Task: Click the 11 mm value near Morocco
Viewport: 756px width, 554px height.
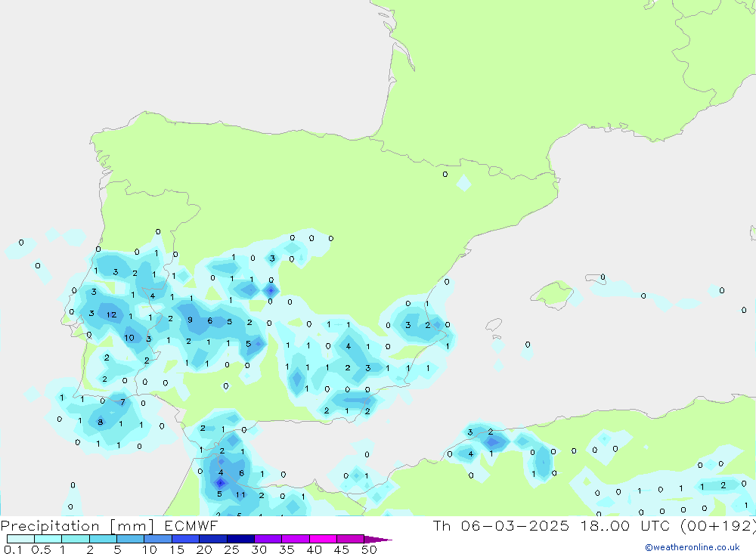Action: [x=240, y=494]
